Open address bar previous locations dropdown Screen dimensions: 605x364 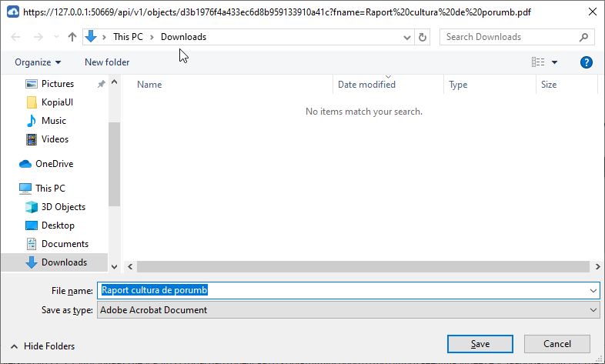[x=407, y=37]
